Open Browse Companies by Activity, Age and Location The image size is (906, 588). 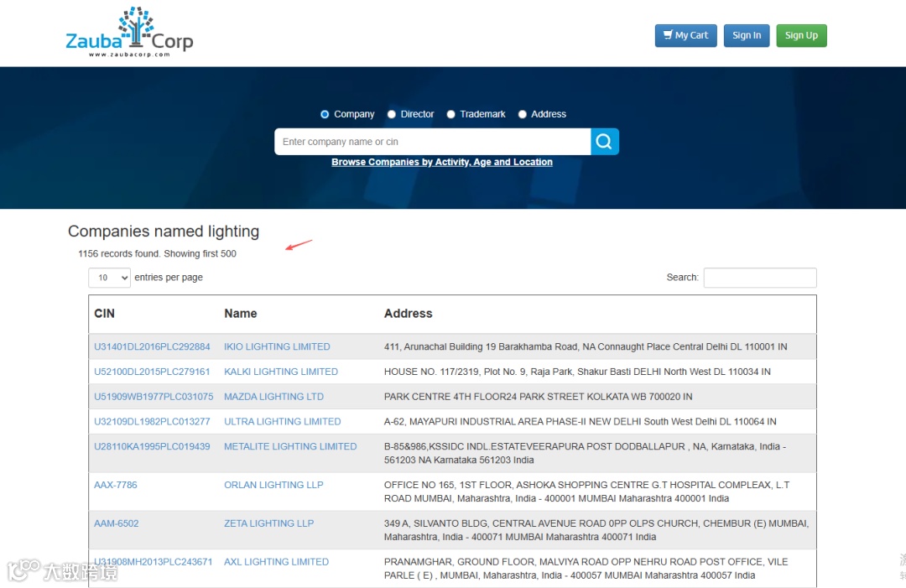click(x=442, y=162)
